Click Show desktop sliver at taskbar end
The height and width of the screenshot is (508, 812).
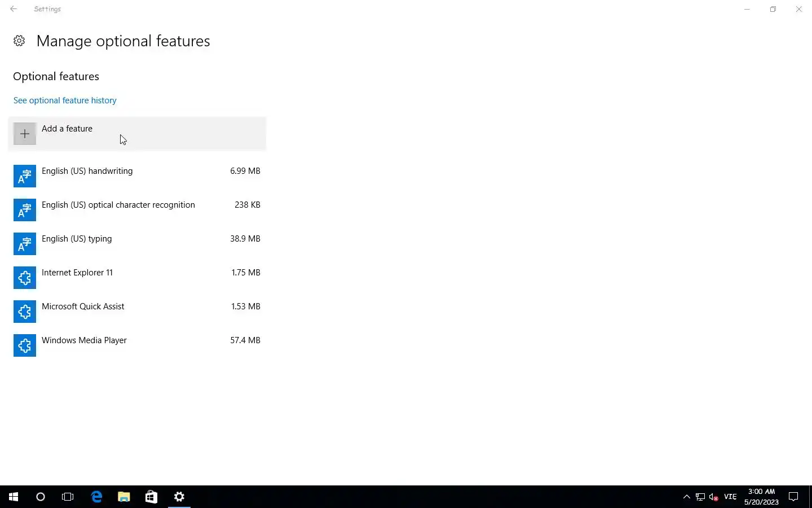[x=810, y=497]
